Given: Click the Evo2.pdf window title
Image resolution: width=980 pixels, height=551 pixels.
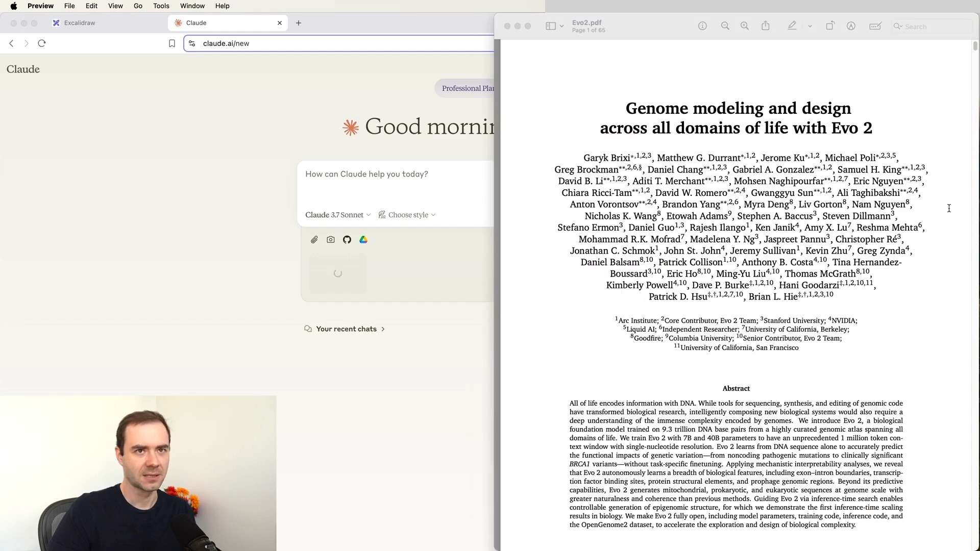Looking at the screenshot, I should tap(586, 22).
